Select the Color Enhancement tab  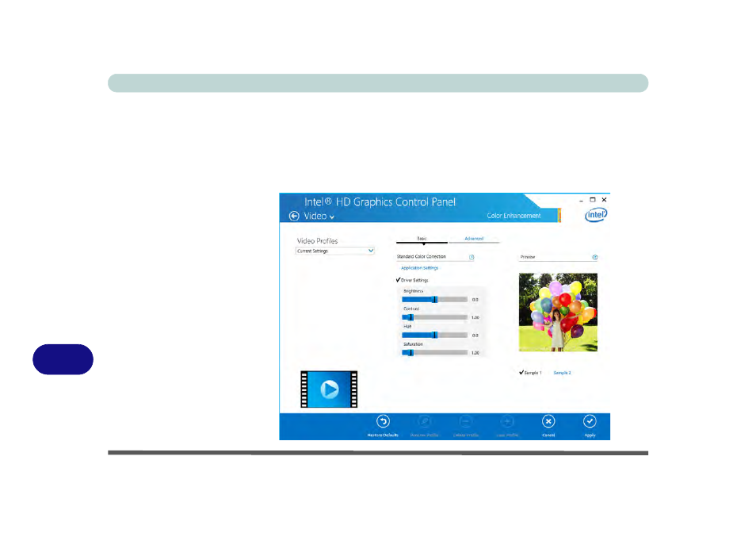pos(514,216)
